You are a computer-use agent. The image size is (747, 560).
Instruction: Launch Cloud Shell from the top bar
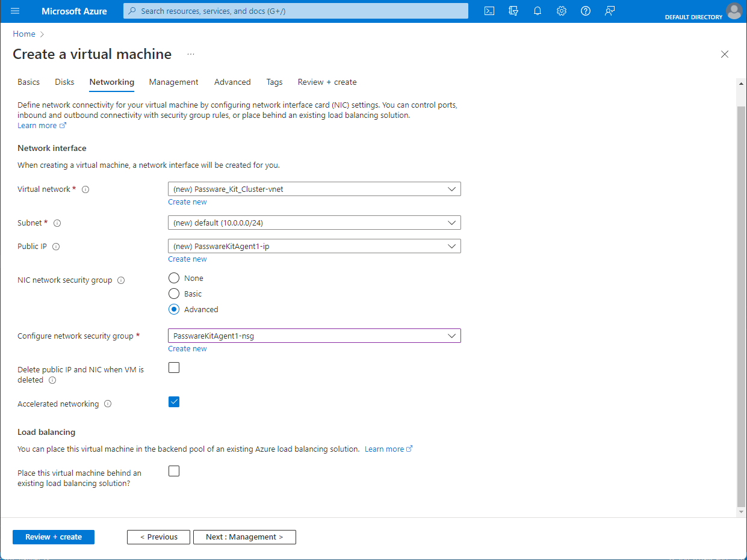coord(489,11)
